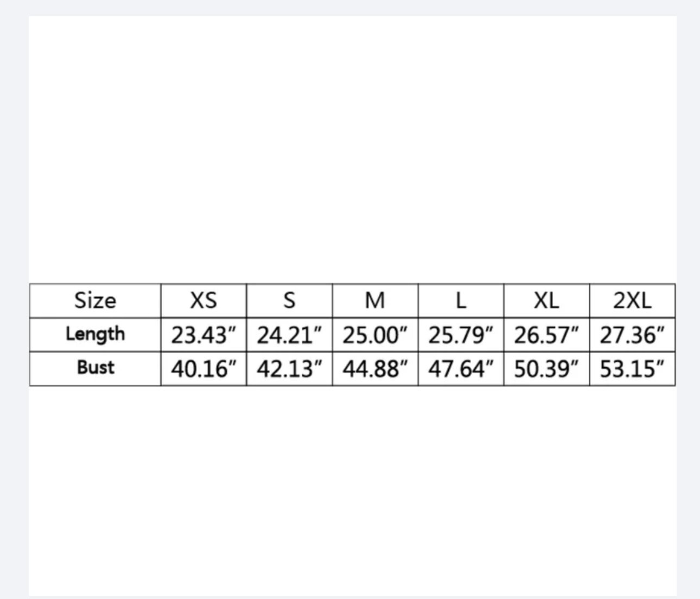Select the 2XL size column header
The image size is (700, 599).
[x=632, y=301]
